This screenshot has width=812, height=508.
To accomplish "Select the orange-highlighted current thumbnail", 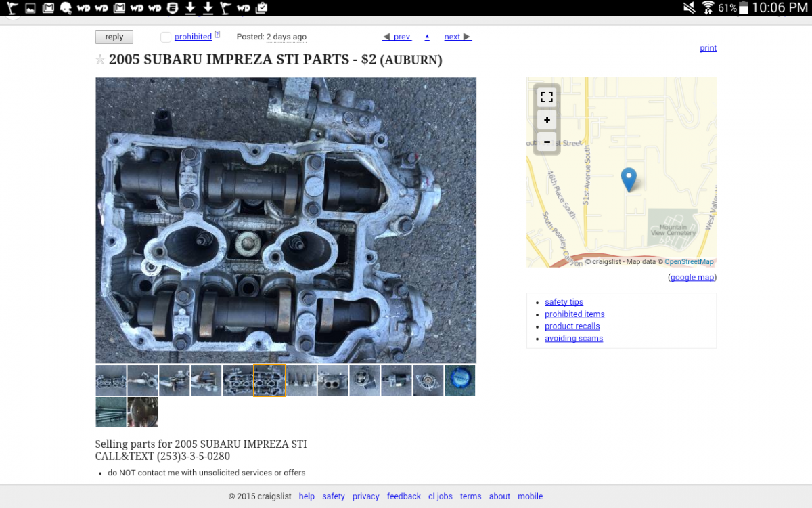I will (x=269, y=380).
